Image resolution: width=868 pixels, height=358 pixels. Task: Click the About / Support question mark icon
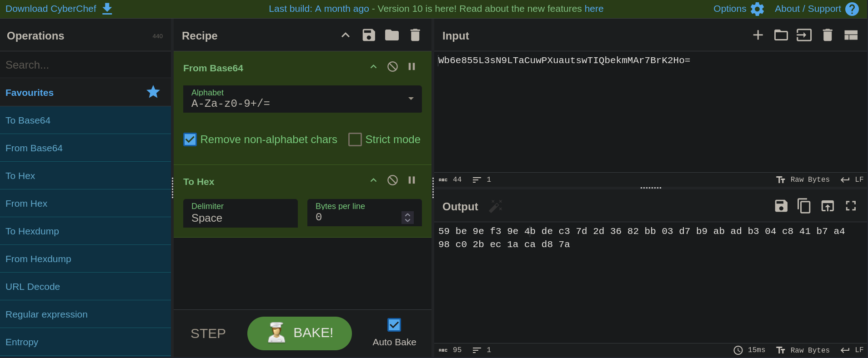coord(852,9)
